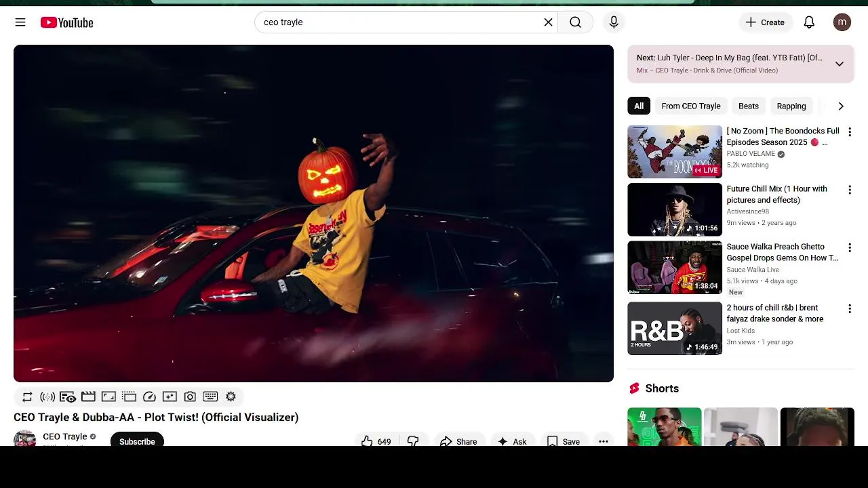Toggle the loop video button
The height and width of the screenshot is (488, 868).
27,396
